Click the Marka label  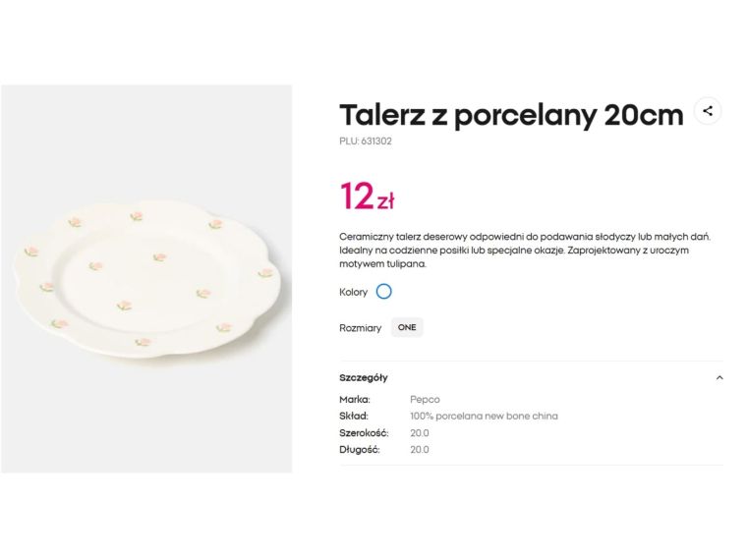point(355,400)
